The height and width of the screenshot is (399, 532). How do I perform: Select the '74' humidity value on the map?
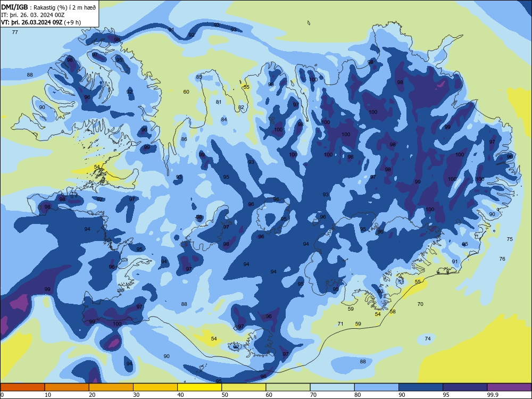click(x=428, y=338)
